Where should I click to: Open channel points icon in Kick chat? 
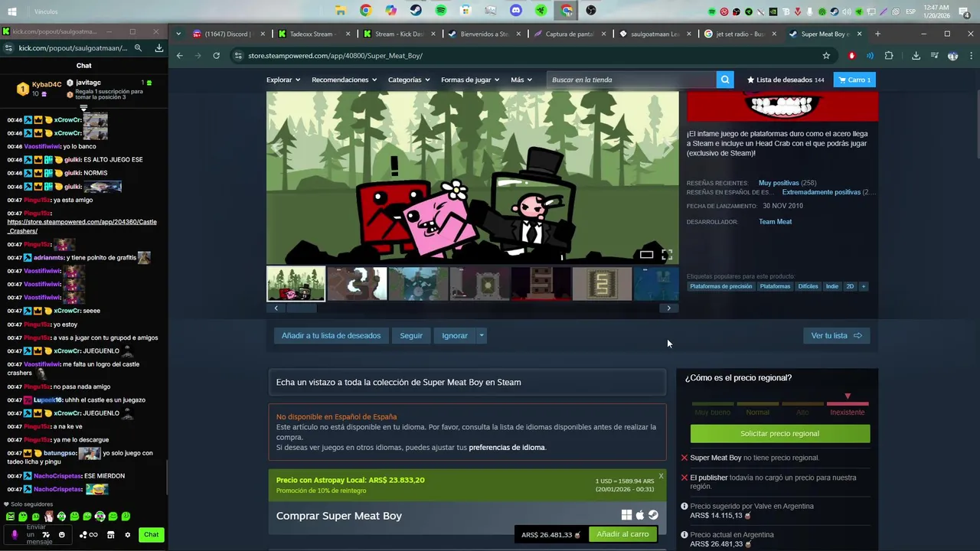click(x=90, y=535)
